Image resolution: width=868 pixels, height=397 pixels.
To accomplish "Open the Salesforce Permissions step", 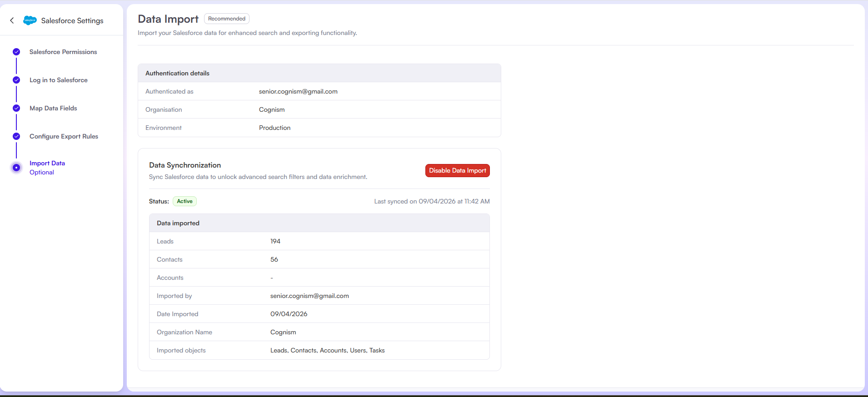I will point(63,52).
